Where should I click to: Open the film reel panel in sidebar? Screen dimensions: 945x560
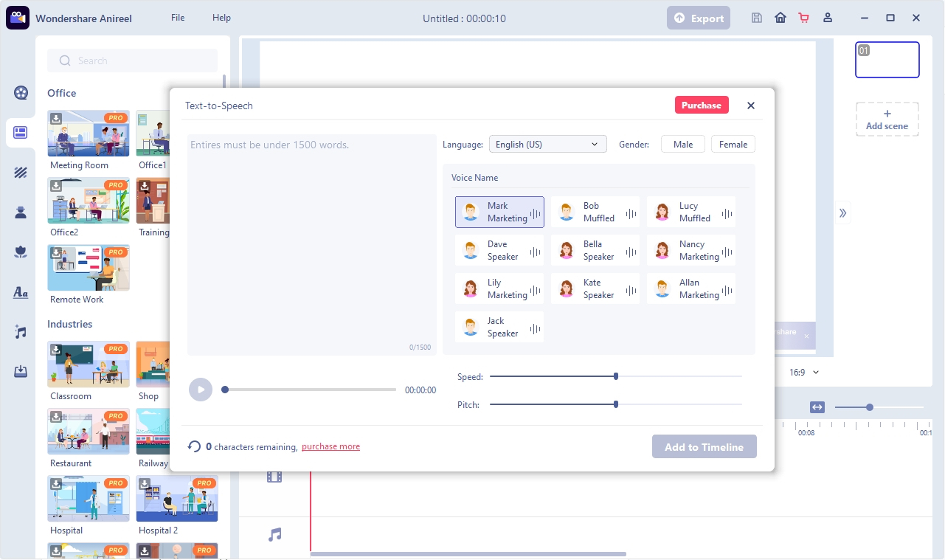(x=21, y=93)
